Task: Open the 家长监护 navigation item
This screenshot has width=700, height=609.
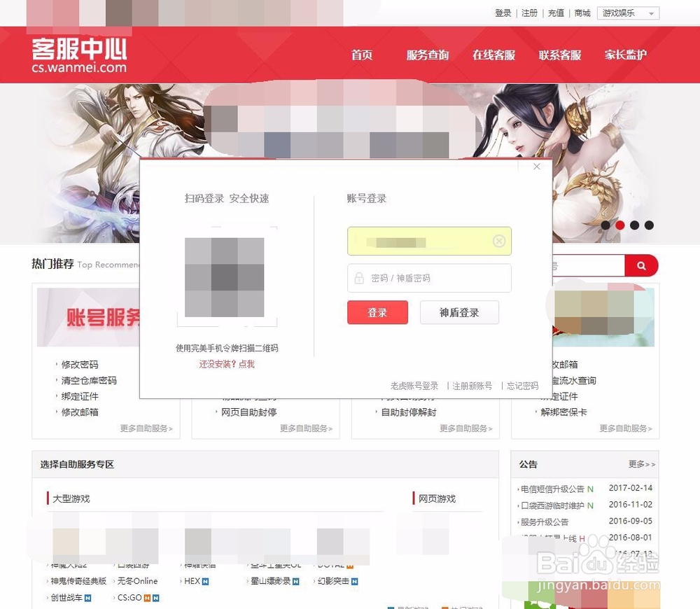Action: 624,55
